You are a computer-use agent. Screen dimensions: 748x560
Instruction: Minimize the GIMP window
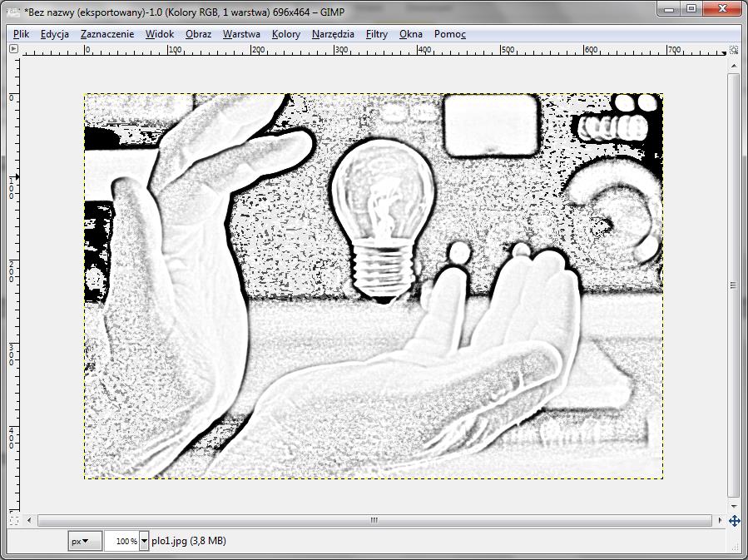669,8
